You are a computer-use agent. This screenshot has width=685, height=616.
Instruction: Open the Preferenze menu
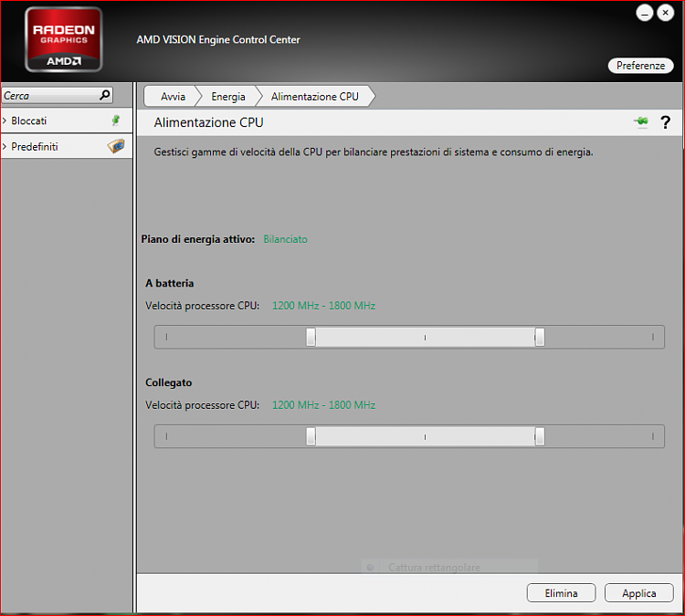tap(640, 66)
